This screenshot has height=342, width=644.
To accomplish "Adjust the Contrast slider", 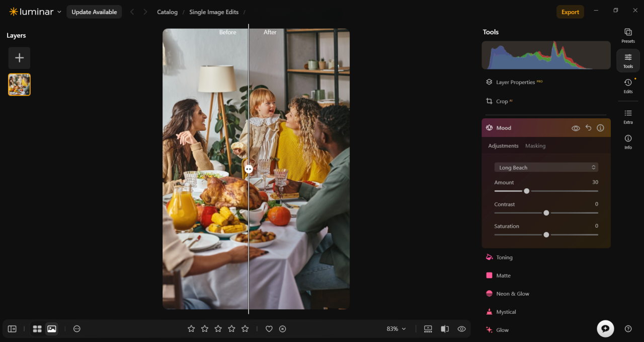I will point(546,213).
